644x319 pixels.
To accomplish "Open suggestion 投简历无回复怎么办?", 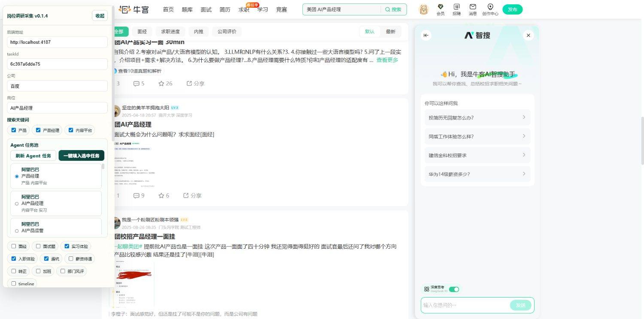I will point(477,117).
